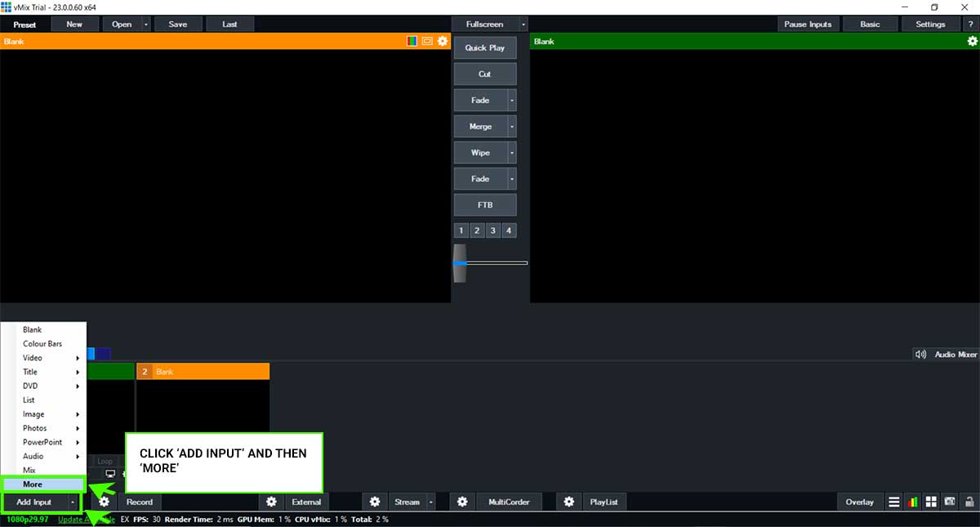Screen dimensions: 980x527
Task: Select Audio in the Add Input menu
Action: click(x=43, y=456)
